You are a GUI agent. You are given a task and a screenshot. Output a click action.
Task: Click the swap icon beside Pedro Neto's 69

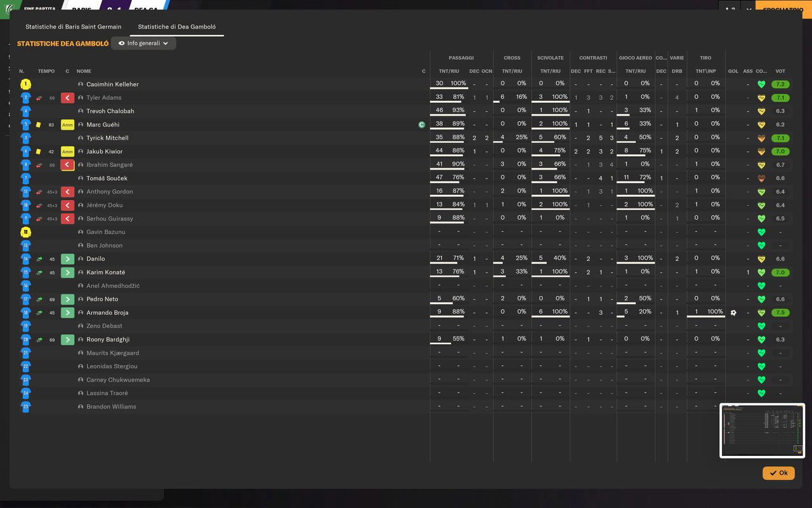tap(39, 299)
